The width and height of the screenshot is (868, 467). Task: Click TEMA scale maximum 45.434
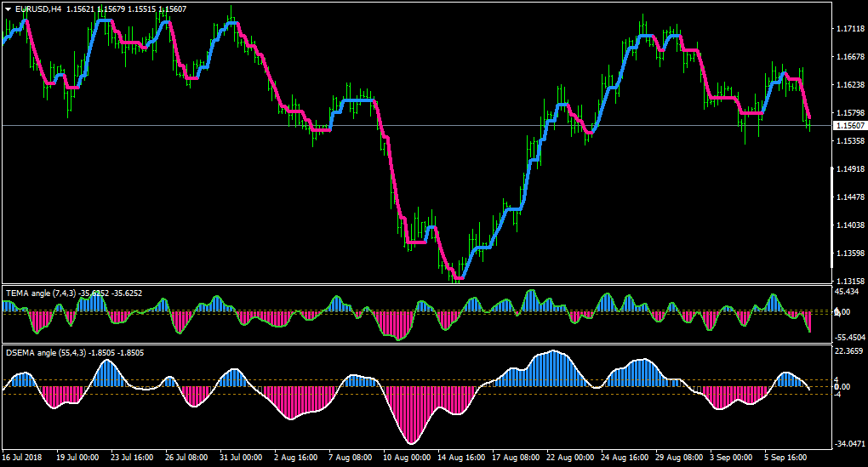coord(847,292)
